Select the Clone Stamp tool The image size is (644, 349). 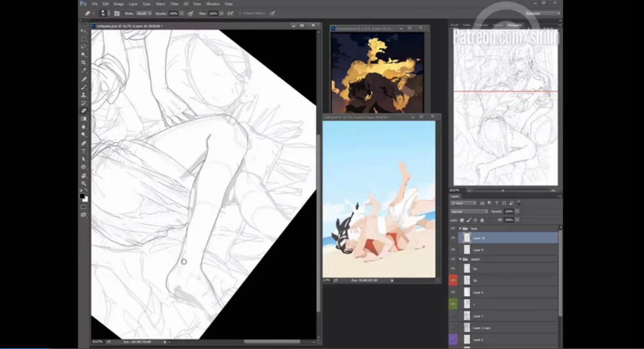(84, 95)
